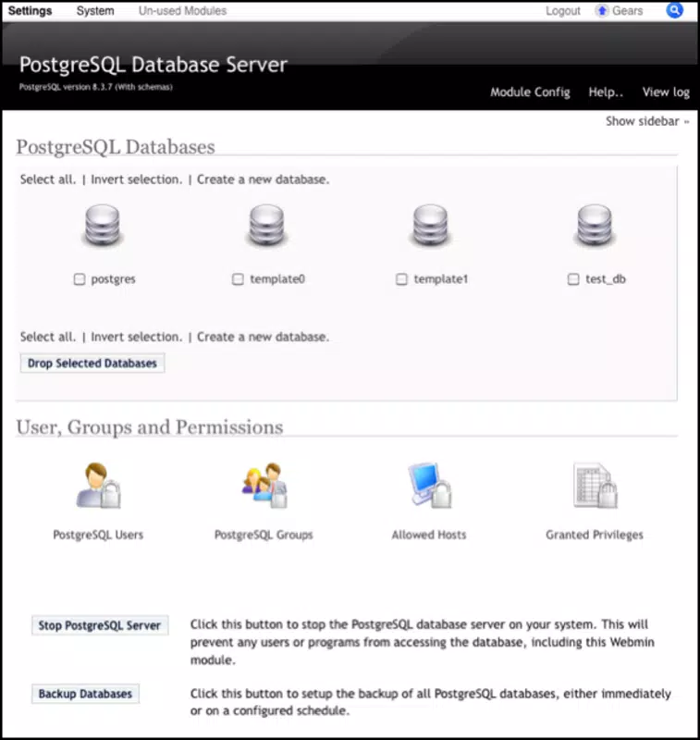The height and width of the screenshot is (740, 700).
Task: Click the top Create a new database link
Action: click(x=263, y=179)
